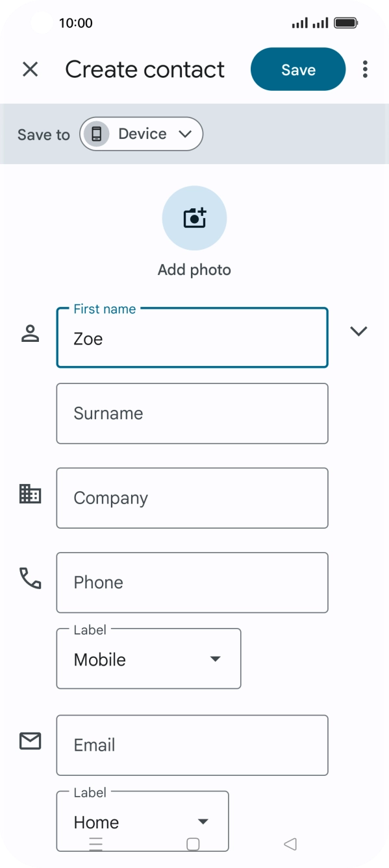Select the First name field containing Zoe
389x868 pixels.
192,338
